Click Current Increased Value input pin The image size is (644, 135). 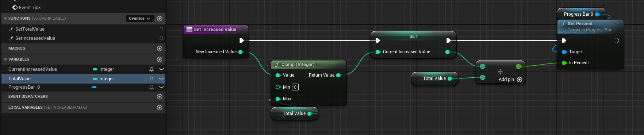click(x=378, y=52)
